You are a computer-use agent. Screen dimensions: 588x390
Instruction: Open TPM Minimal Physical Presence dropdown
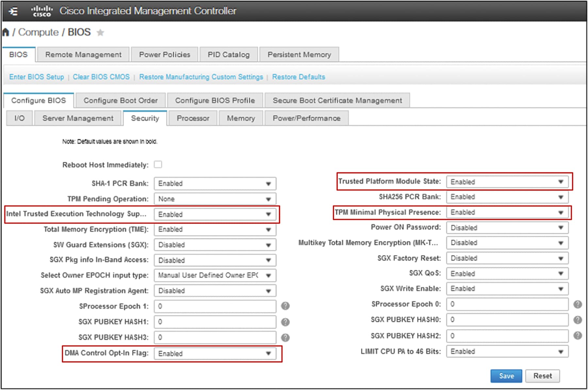point(507,212)
